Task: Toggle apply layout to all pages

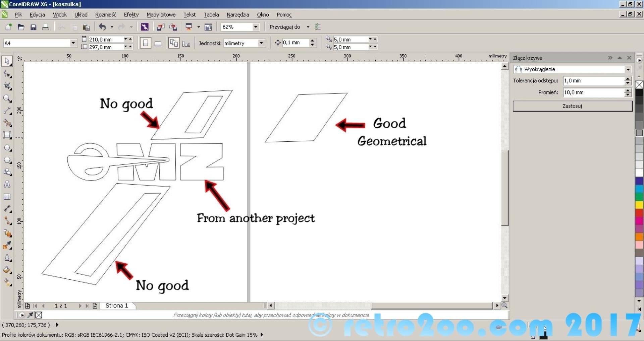Action: coord(173,43)
